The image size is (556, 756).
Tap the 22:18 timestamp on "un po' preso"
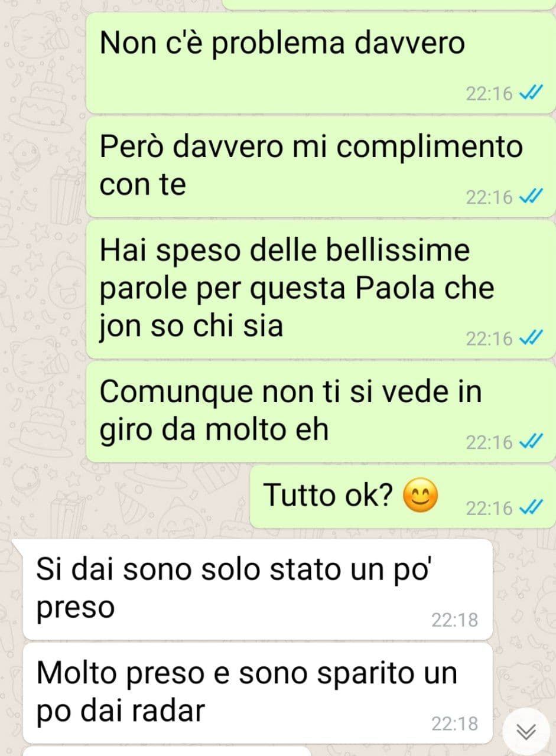pyautogui.click(x=454, y=620)
